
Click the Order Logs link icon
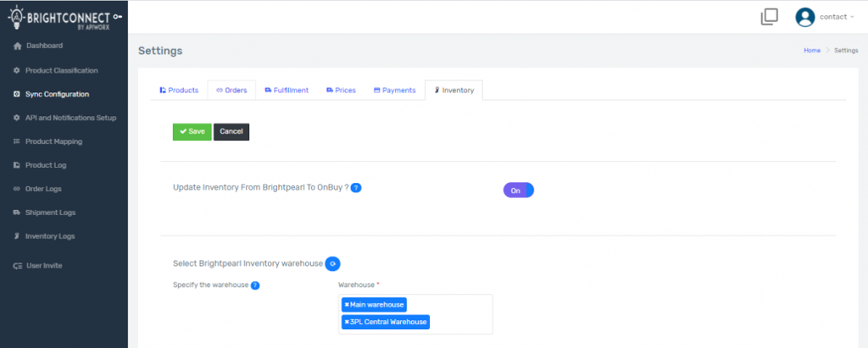[17, 189]
